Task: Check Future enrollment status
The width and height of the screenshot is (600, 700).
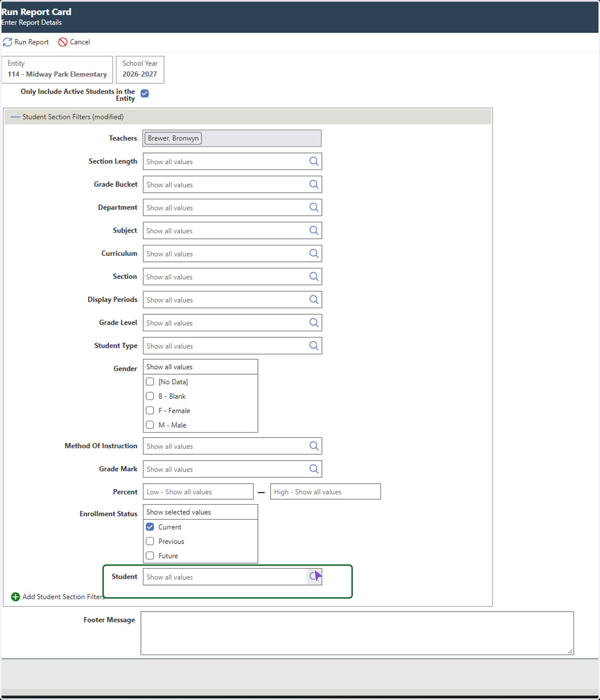Action: coord(150,556)
